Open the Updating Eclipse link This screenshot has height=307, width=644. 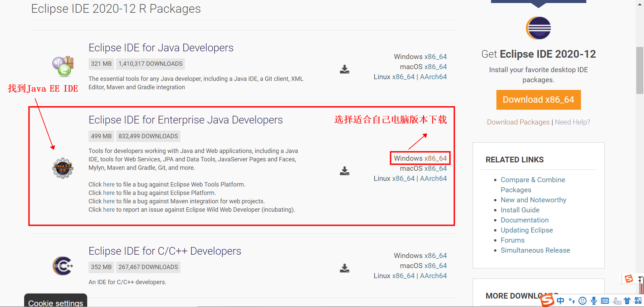coord(527,230)
